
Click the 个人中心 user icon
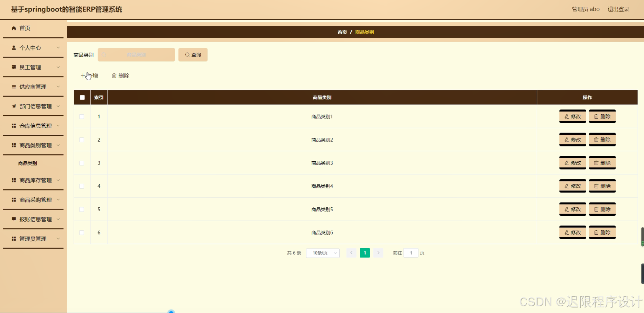tap(14, 47)
